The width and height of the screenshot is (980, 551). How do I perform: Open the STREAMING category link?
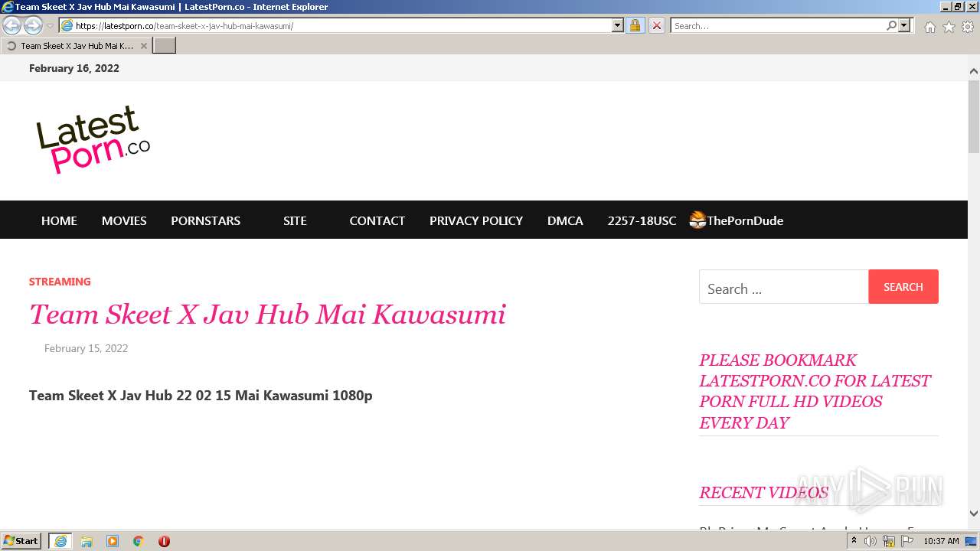60,282
